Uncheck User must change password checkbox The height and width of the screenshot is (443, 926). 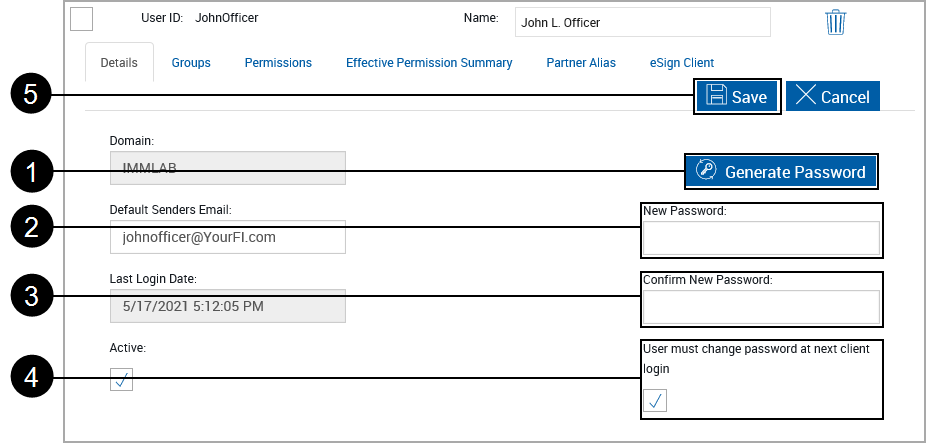655,400
